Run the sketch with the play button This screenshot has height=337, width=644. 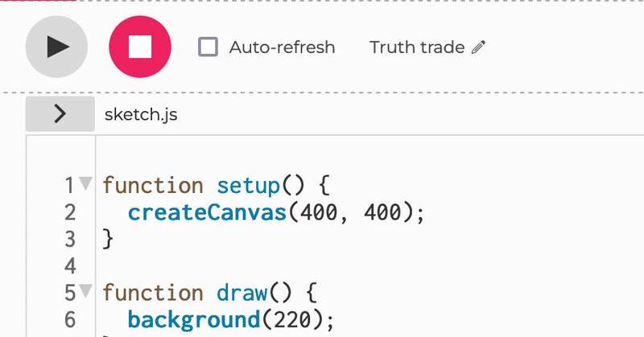coord(56,47)
